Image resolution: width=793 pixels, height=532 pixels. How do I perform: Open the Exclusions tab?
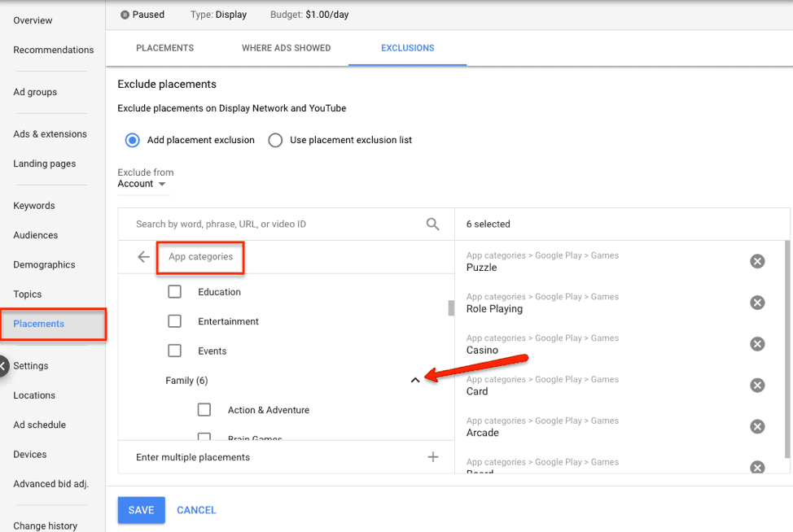point(408,48)
